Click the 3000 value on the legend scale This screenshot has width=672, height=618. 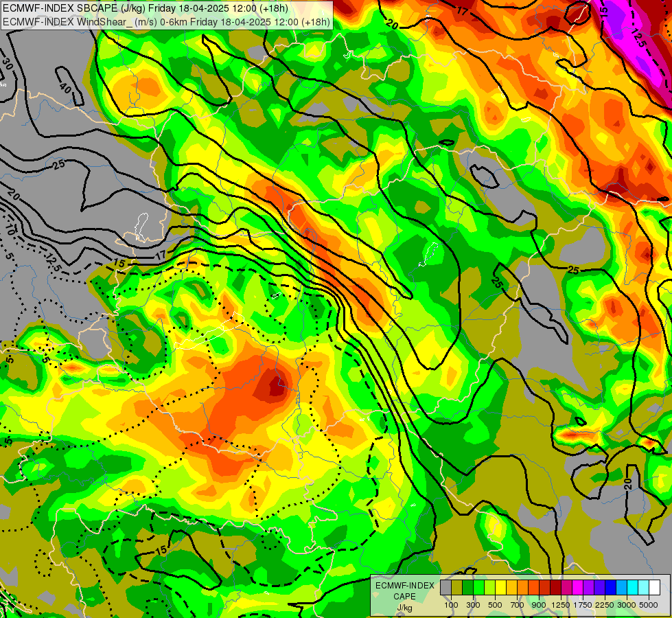click(x=627, y=605)
